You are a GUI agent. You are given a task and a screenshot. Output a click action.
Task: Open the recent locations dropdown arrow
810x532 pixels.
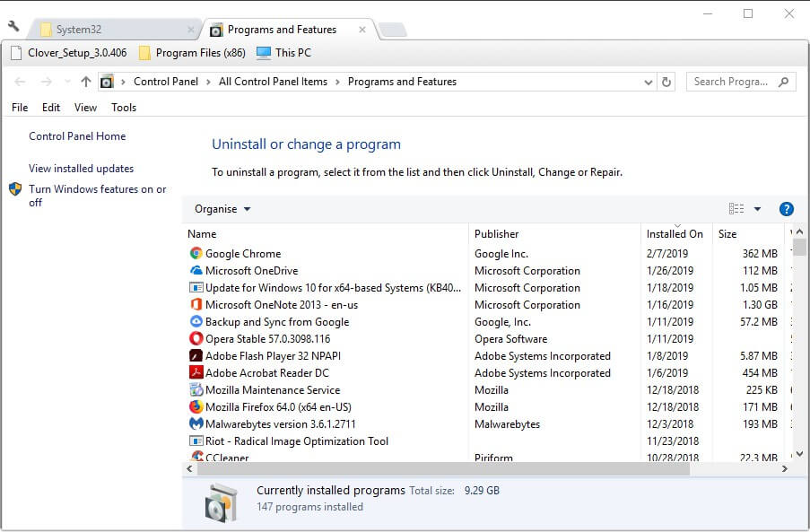tap(67, 82)
